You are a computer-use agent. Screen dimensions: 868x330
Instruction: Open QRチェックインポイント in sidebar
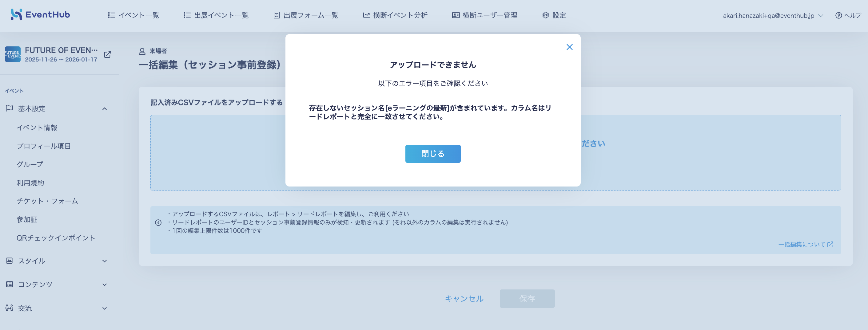click(56, 238)
